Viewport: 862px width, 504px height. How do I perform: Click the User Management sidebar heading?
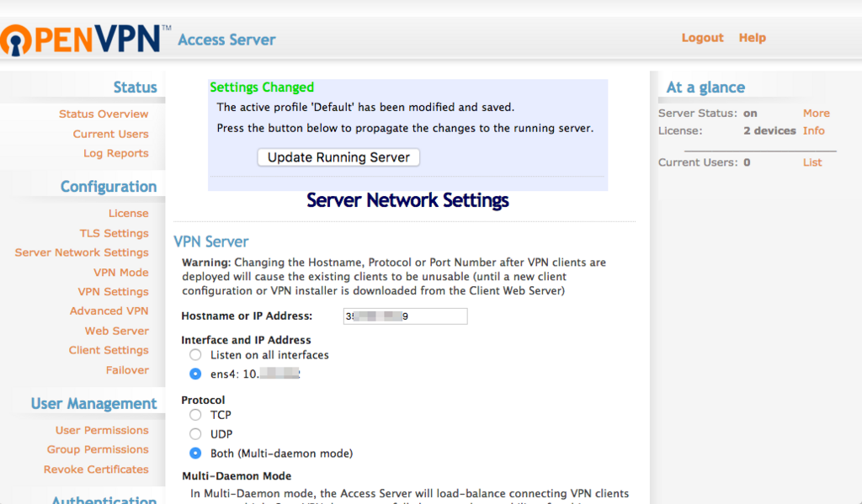pos(93,404)
